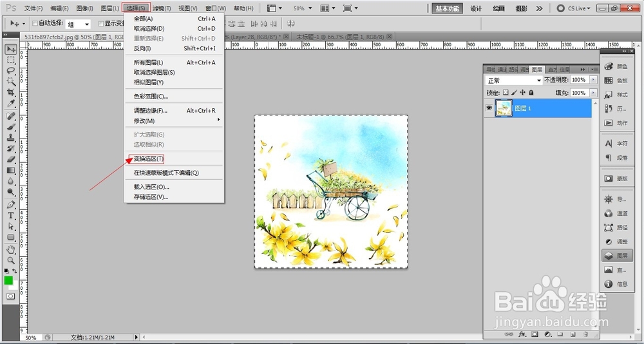Open the 文件(F) menu
Image resolution: width=644 pixels, height=344 pixels.
(33, 8)
